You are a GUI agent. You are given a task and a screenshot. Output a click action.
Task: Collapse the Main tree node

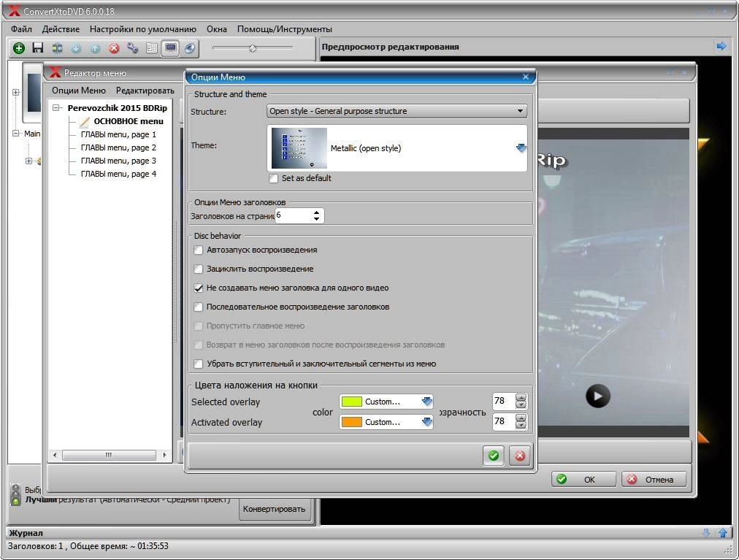[15, 134]
